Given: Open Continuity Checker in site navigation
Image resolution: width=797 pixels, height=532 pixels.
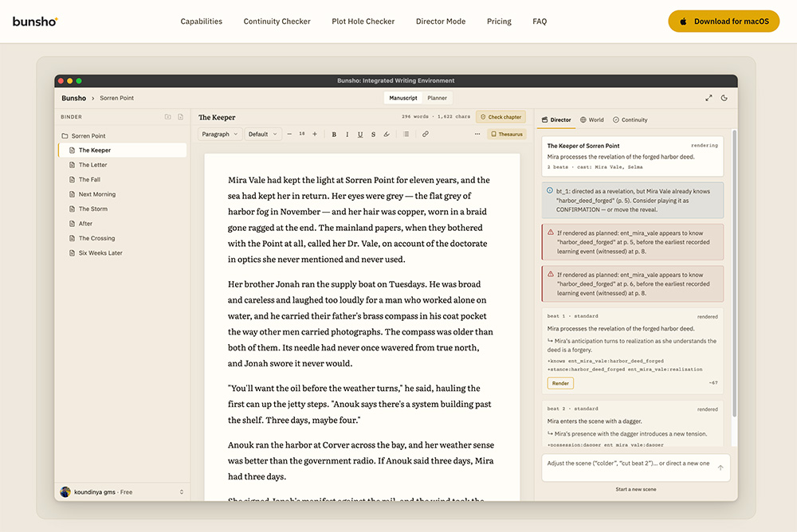Looking at the screenshot, I should tap(277, 22).
